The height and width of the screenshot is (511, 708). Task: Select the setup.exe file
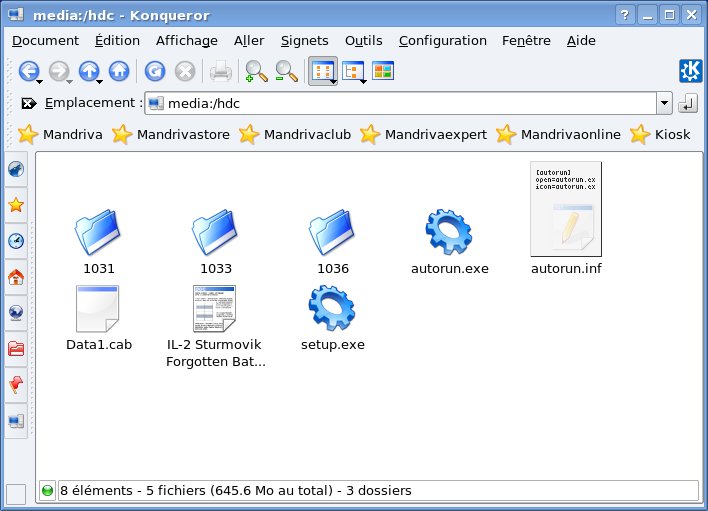pyautogui.click(x=333, y=318)
